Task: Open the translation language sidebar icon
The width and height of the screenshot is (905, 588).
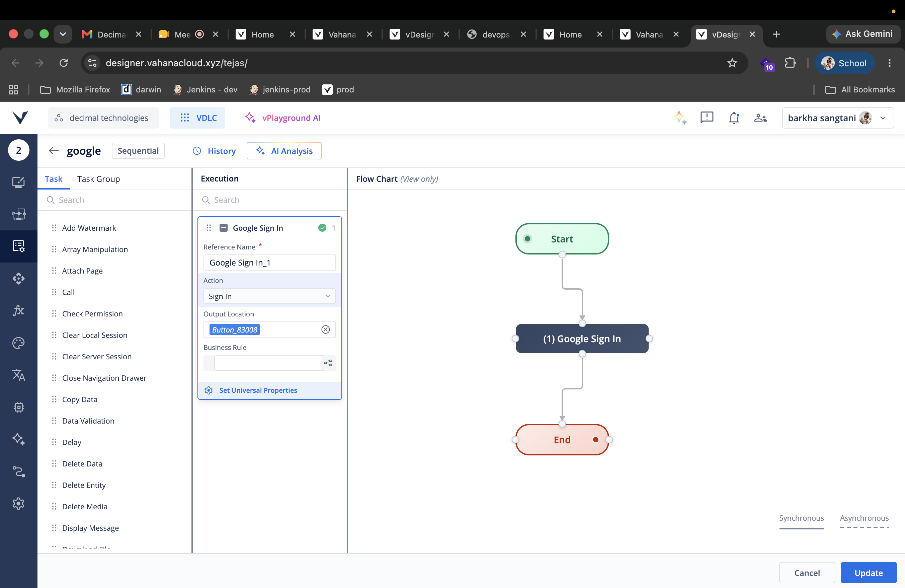Action: (18, 375)
